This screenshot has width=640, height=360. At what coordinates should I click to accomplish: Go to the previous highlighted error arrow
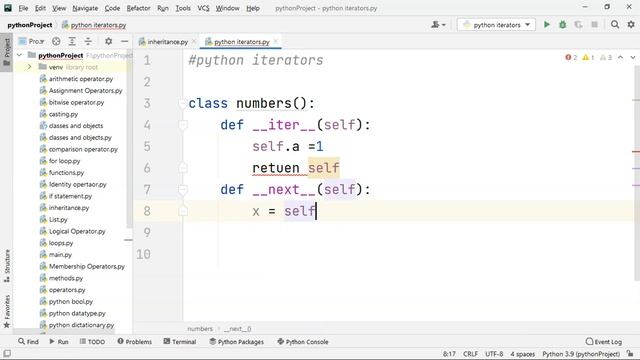coord(620,58)
